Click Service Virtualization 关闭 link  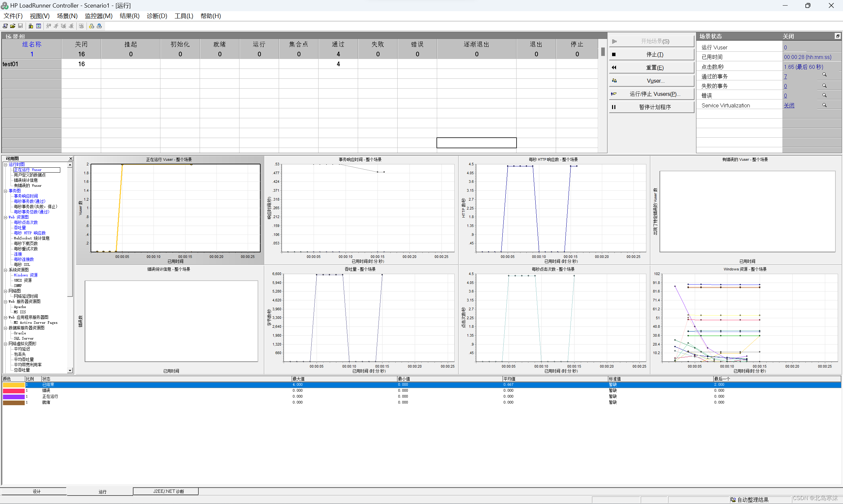tap(789, 105)
